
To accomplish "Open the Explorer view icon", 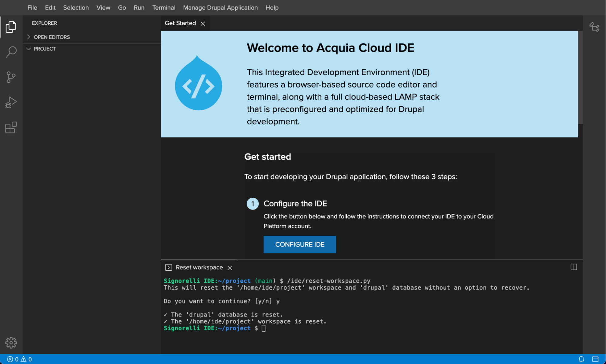I will 11,27.
